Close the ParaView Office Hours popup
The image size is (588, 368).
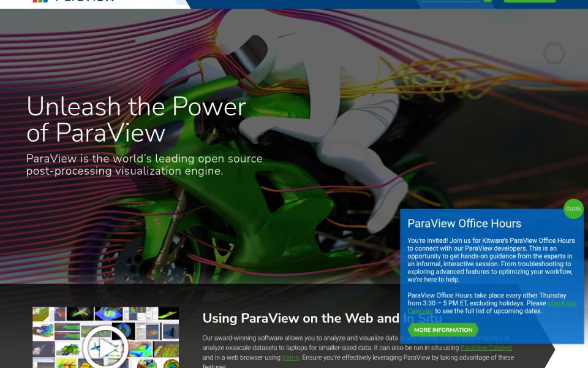tap(573, 209)
